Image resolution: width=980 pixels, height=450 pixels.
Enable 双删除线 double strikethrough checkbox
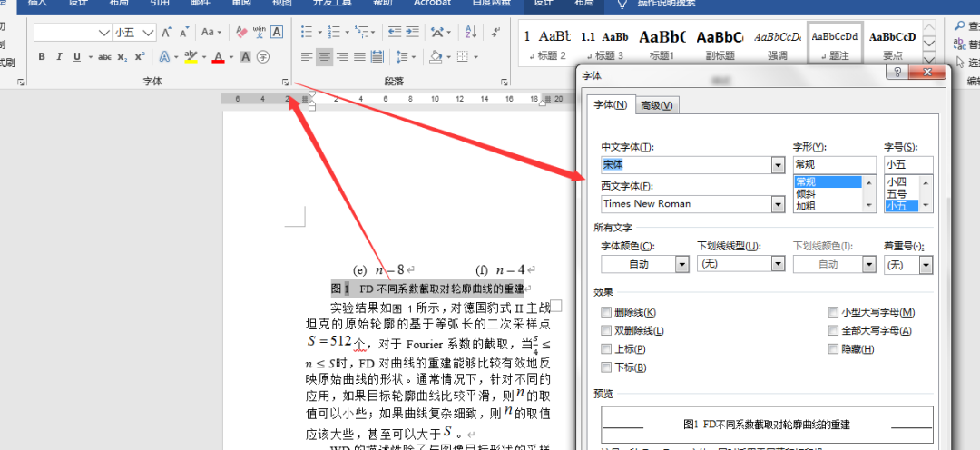[605, 330]
